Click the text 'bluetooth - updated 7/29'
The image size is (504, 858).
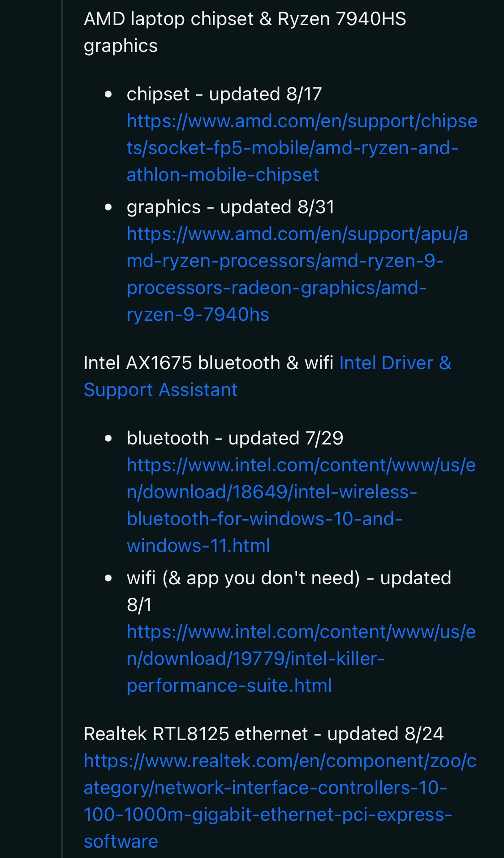click(x=235, y=438)
